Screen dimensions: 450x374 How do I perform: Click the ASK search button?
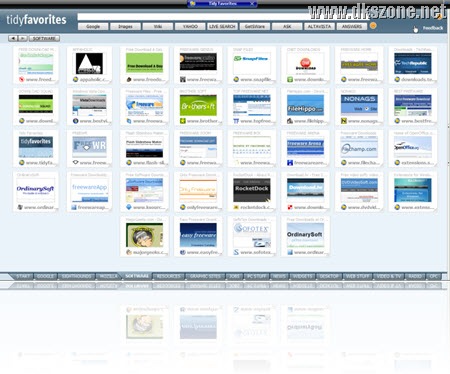coord(287,26)
